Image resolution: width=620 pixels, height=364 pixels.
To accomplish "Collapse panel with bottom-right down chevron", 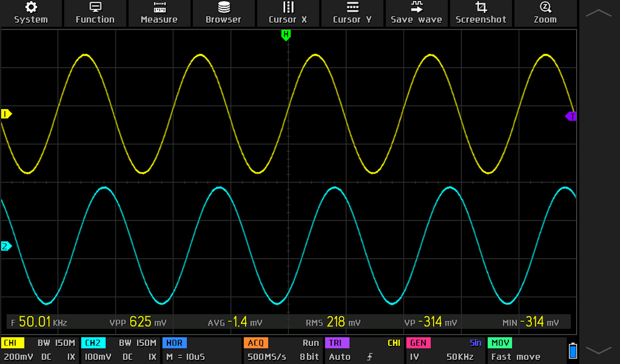I will (x=599, y=351).
